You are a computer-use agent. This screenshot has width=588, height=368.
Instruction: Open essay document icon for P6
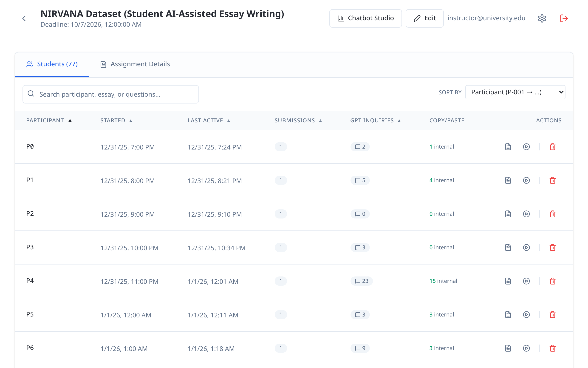click(x=508, y=348)
